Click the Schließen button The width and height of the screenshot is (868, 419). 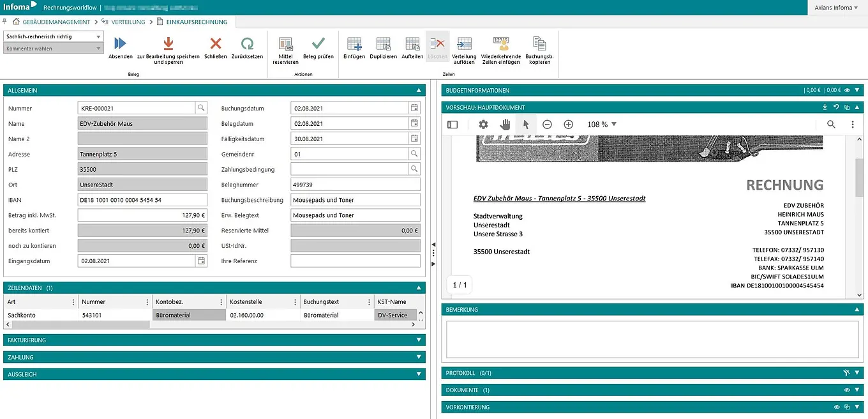(x=216, y=44)
